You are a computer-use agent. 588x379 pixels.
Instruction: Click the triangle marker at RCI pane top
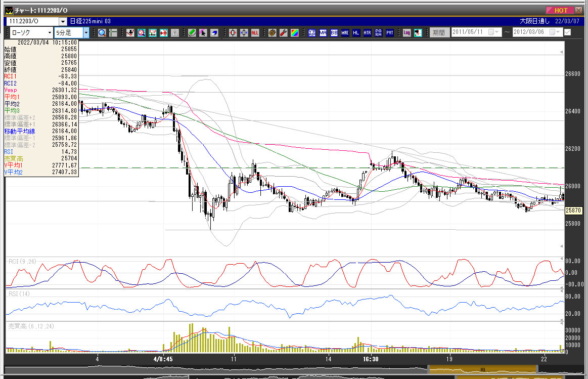pyautogui.click(x=561, y=259)
